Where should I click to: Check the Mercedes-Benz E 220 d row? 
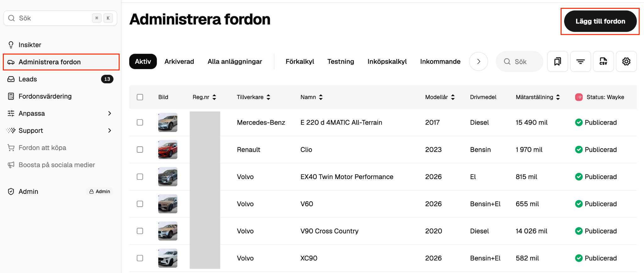(140, 123)
